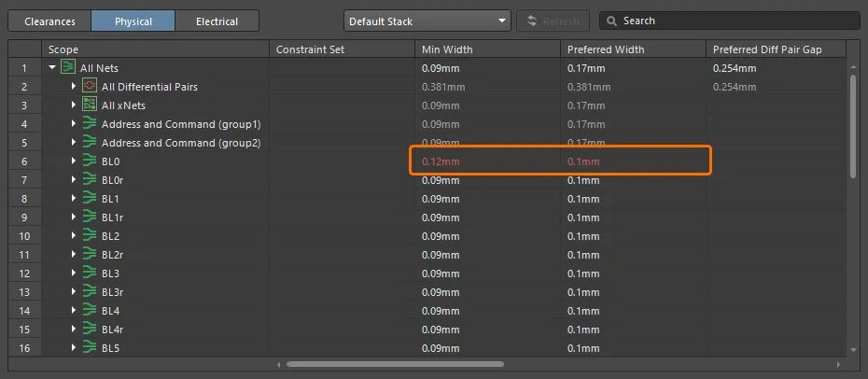
Task: Click the BL5 net class icon
Action: pos(90,348)
